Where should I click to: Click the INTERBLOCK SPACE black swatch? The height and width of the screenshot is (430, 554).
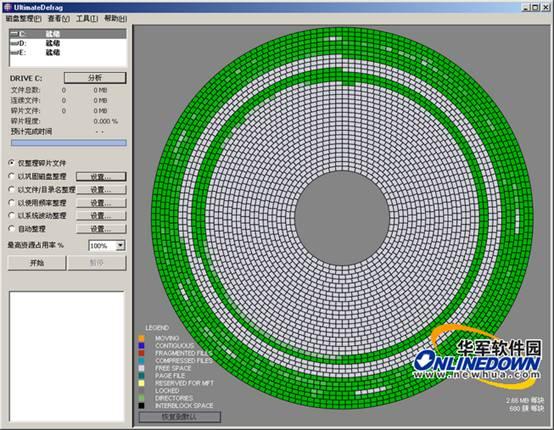pos(141,406)
